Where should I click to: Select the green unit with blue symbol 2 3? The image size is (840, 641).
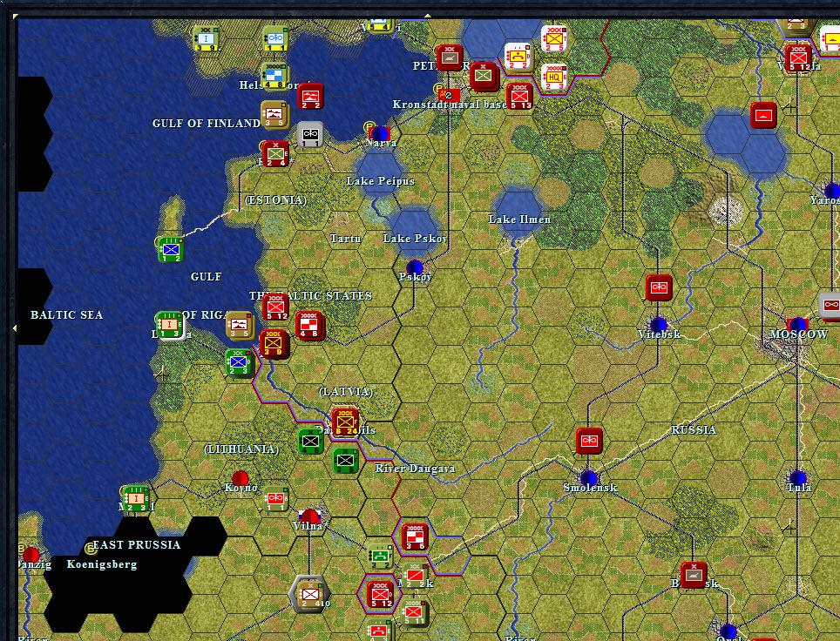click(x=239, y=363)
